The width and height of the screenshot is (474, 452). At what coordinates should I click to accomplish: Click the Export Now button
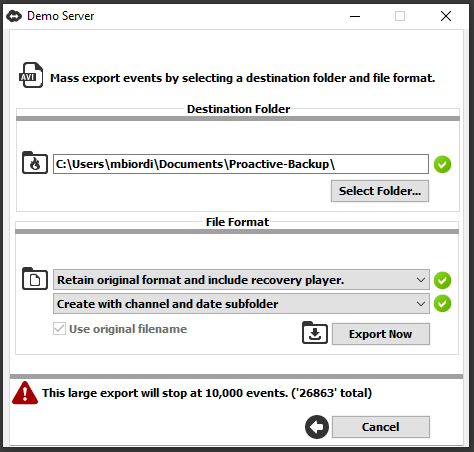[381, 334]
